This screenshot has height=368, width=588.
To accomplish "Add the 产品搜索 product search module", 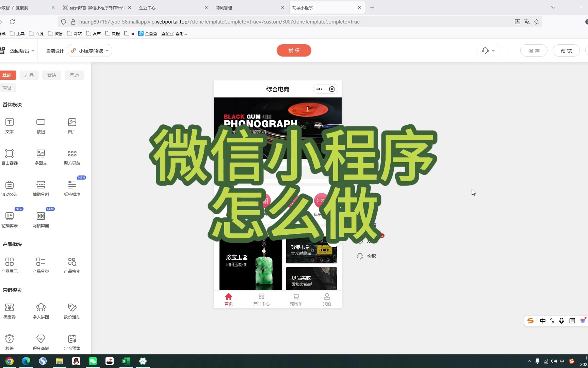I will pyautogui.click(x=72, y=265).
